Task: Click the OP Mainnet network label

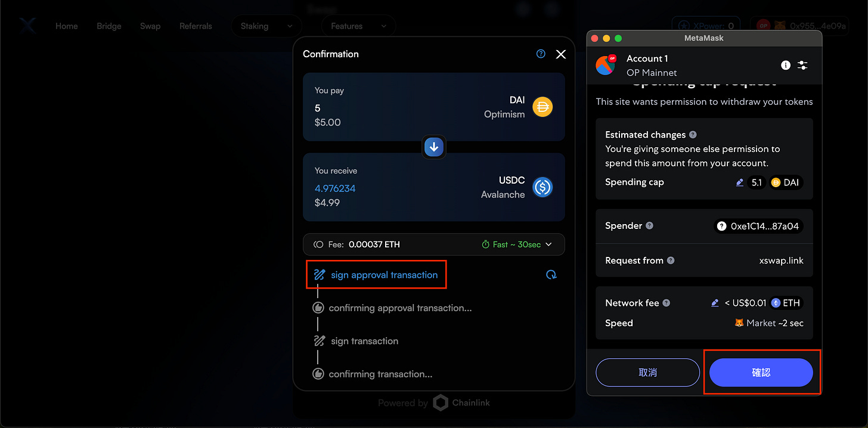Action: click(652, 73)
